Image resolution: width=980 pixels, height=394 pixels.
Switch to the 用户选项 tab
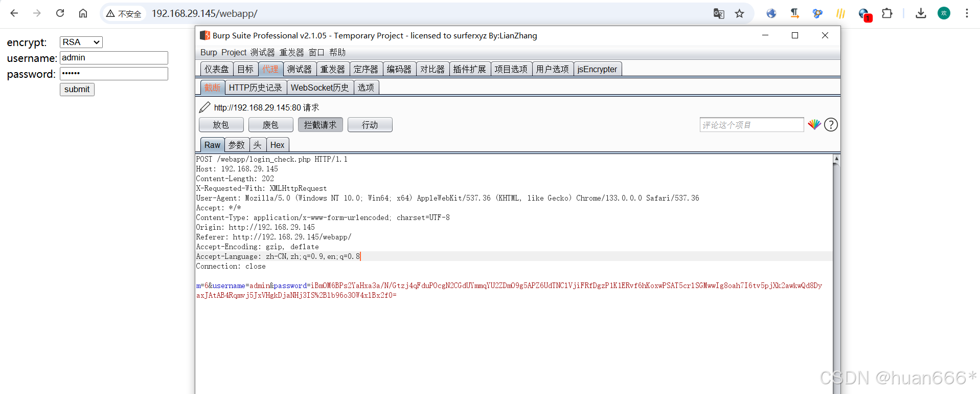pos(553,69)
